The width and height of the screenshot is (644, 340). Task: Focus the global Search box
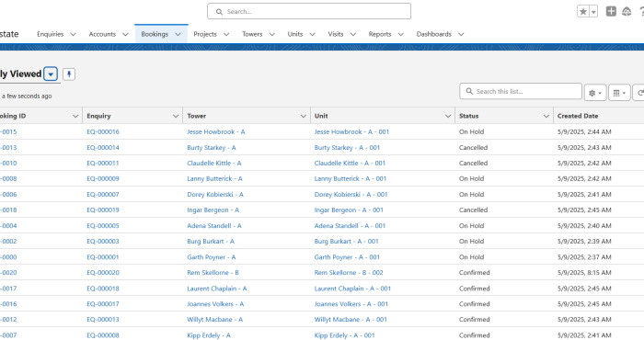[309, 11]
